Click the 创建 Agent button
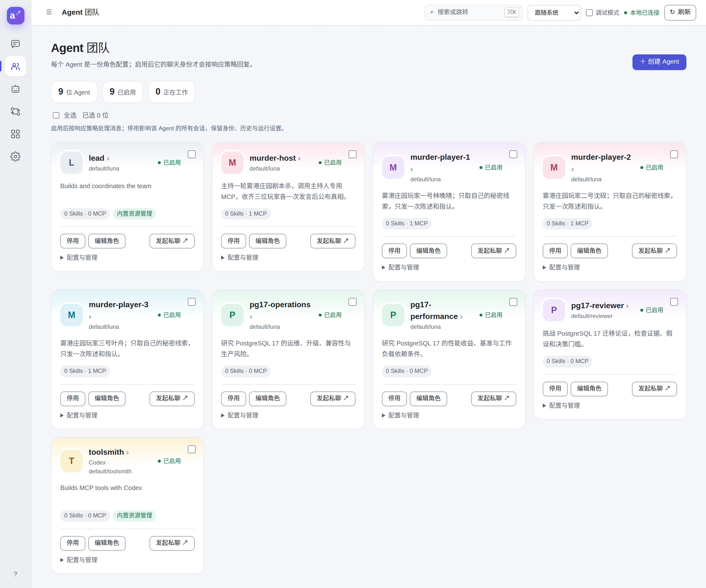The image size is (706, 588). [x=659, y=62]
